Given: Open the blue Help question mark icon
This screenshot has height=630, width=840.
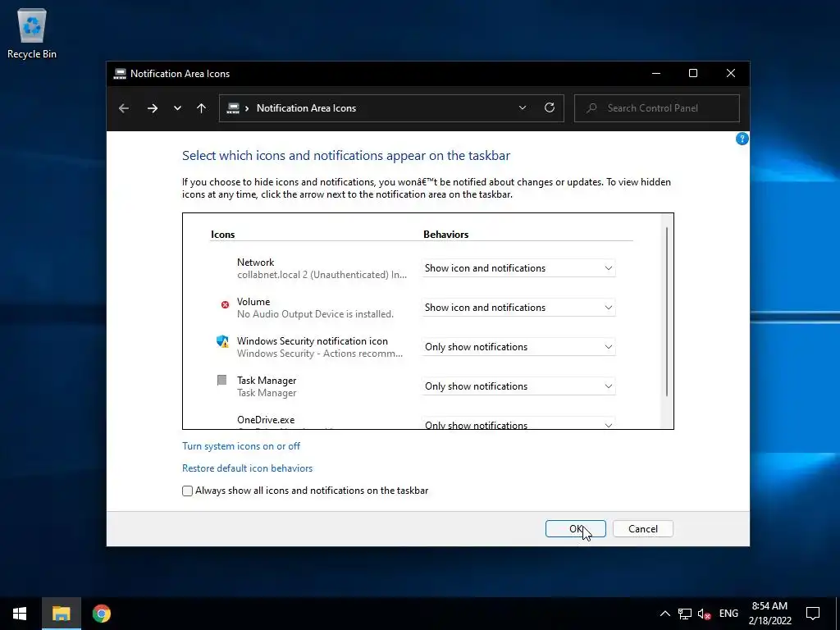Looking at the screenshot, I should 742,139.
